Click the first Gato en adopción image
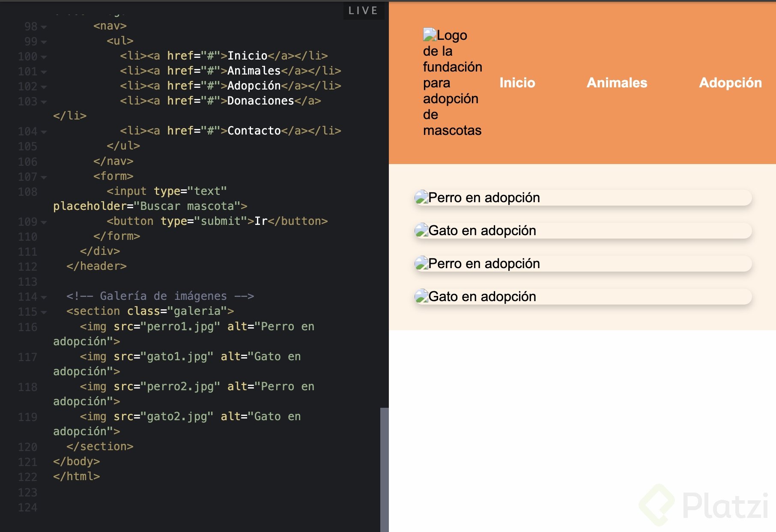 click(583, 230)
